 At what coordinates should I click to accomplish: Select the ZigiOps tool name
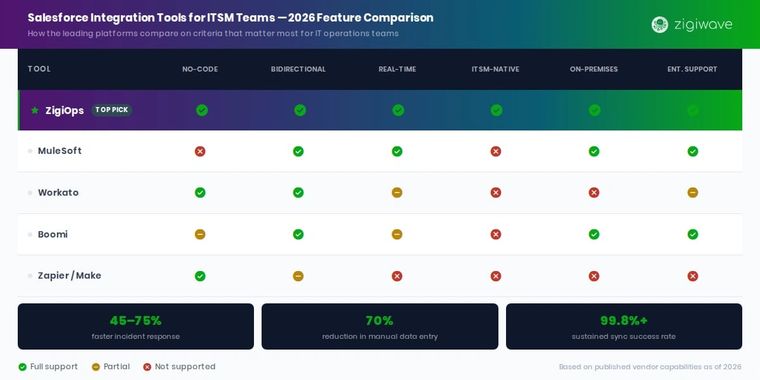tap(64, 111)
